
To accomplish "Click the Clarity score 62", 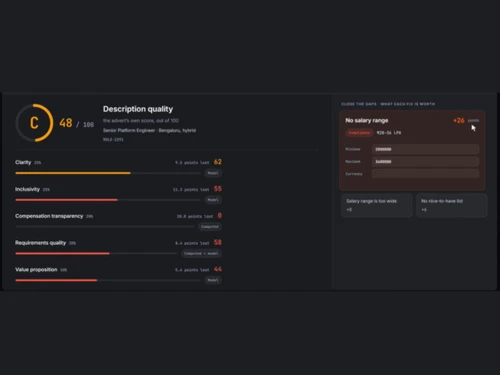I will tap(218, 162).
